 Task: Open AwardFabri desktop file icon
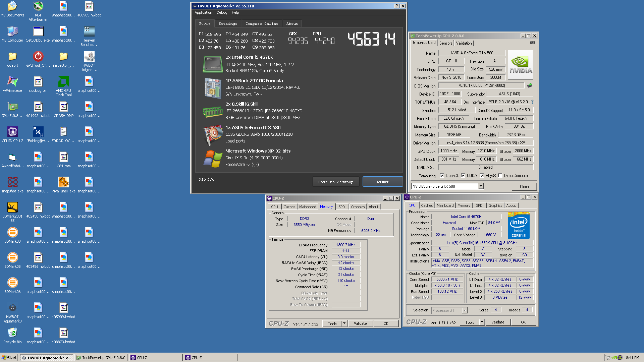pos(12,160)
